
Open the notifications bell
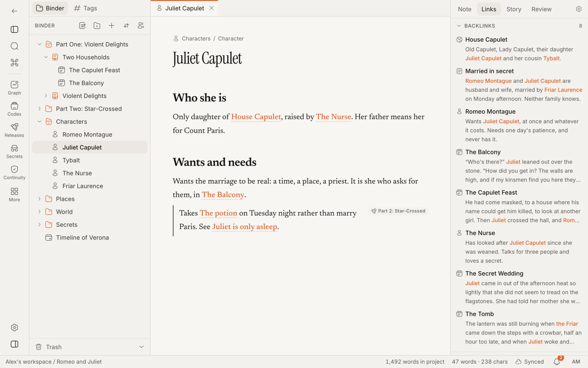pos(557,362)
